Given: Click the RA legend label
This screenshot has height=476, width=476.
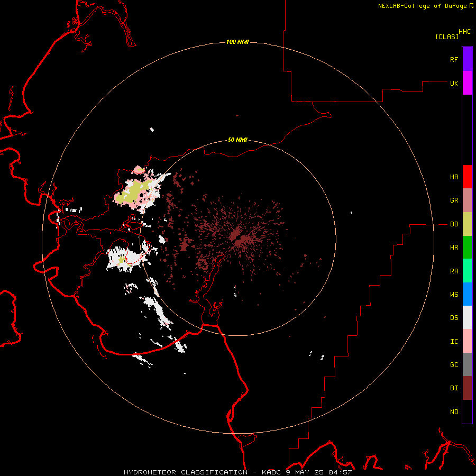Looking at the screenshot, I should click(454, 271).
